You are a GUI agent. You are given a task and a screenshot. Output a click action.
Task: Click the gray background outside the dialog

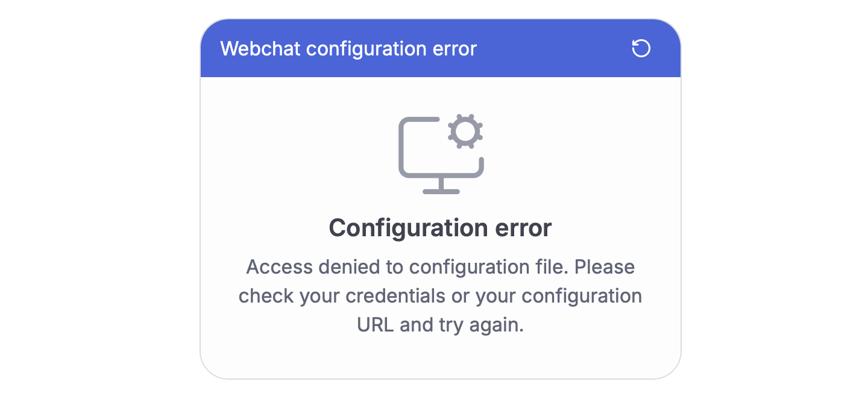90,199
